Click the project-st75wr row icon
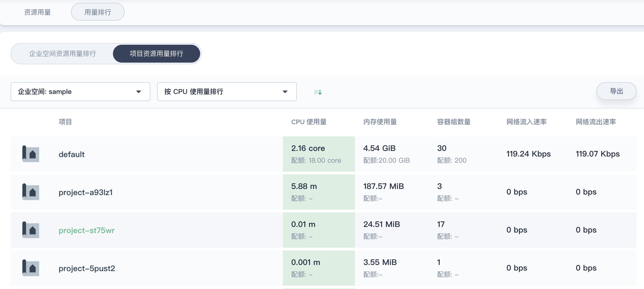Screen dimensions: 644x289 (31, 230)
